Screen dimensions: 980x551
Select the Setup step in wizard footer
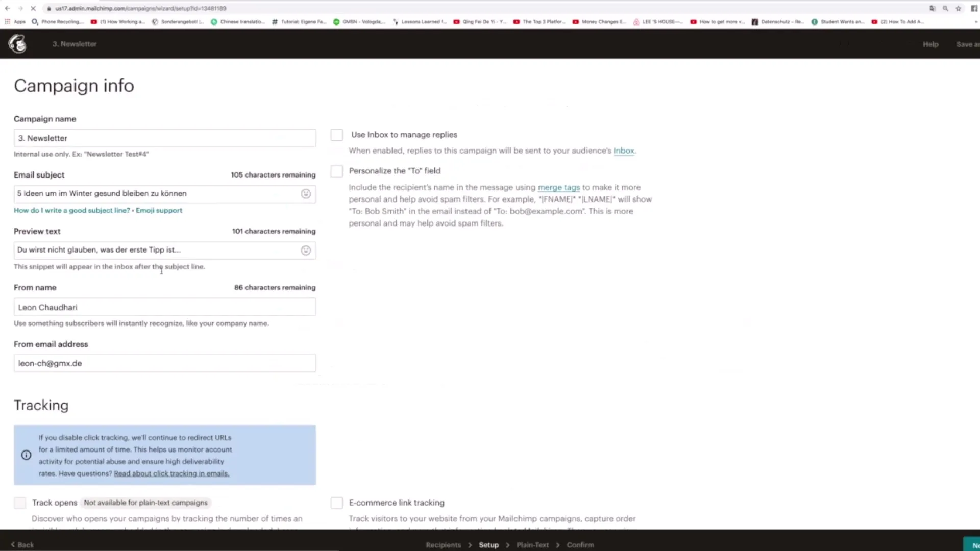[488, 545]
